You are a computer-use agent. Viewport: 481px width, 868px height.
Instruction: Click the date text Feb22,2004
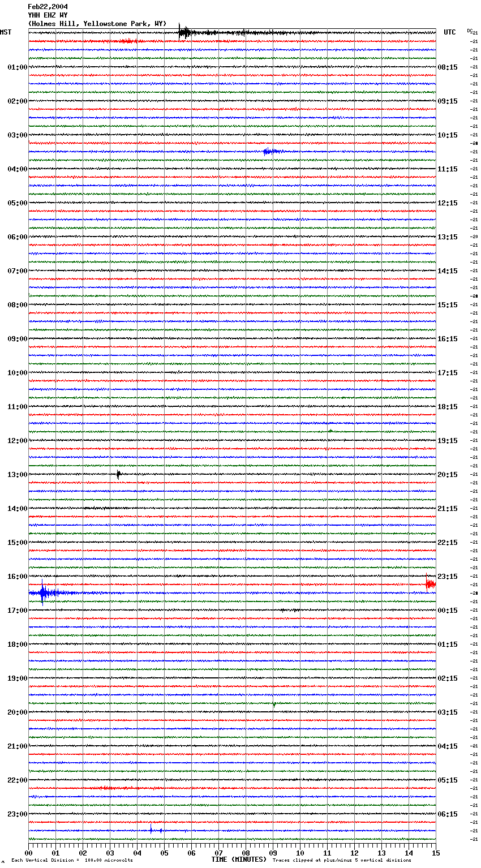[x=48, y=7]
